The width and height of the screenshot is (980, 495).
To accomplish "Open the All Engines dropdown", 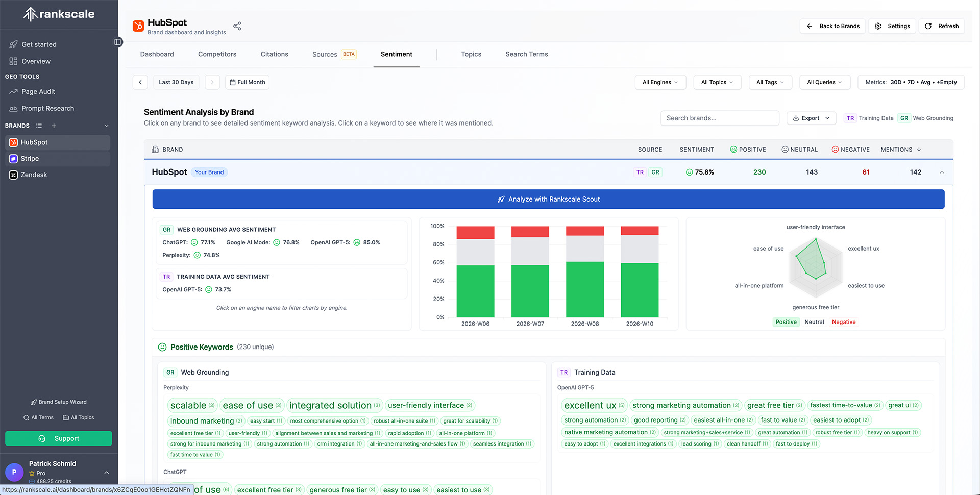I will click(x=659, y=82).
